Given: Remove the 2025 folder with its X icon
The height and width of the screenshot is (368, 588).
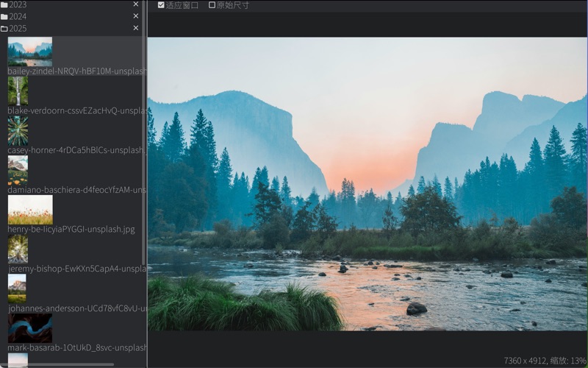Looking at the screenshot, I should pos(136,28).
